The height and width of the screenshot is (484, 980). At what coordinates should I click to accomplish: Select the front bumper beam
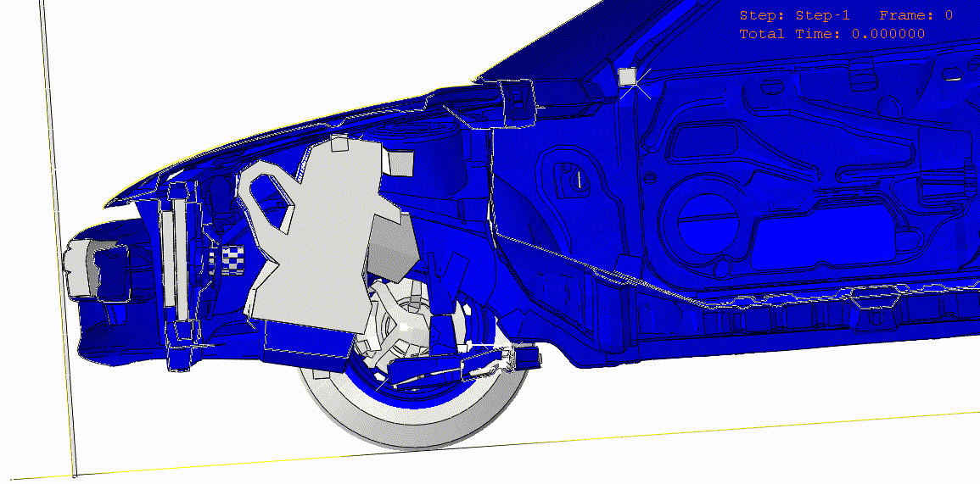click(x=92, y=270)
